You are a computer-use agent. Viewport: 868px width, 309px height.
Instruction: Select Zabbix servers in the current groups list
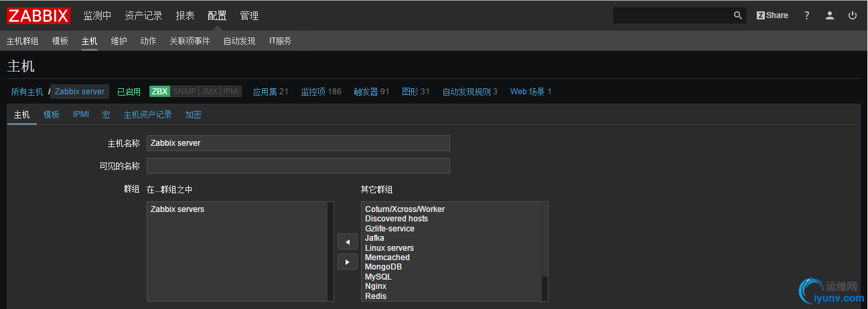coord(177,209)
